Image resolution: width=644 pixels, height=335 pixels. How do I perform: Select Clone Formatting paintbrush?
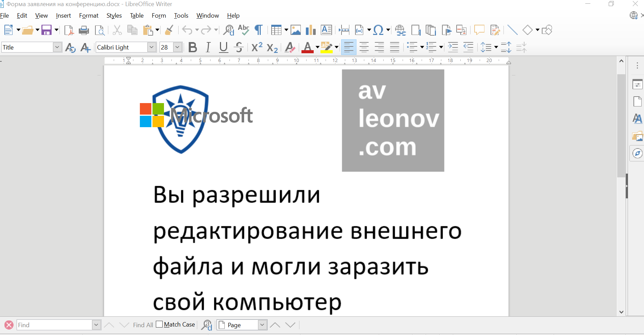[169, 30]
